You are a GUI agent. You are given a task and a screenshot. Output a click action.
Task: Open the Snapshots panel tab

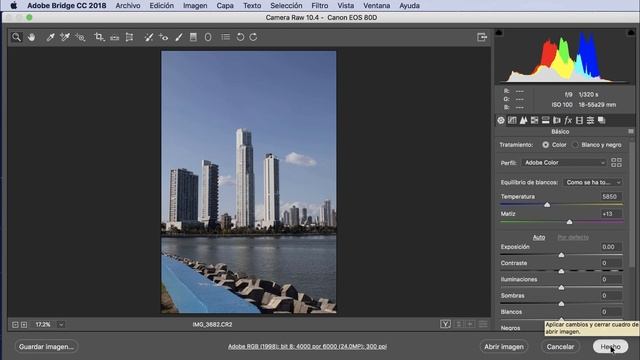coord(602,120)
